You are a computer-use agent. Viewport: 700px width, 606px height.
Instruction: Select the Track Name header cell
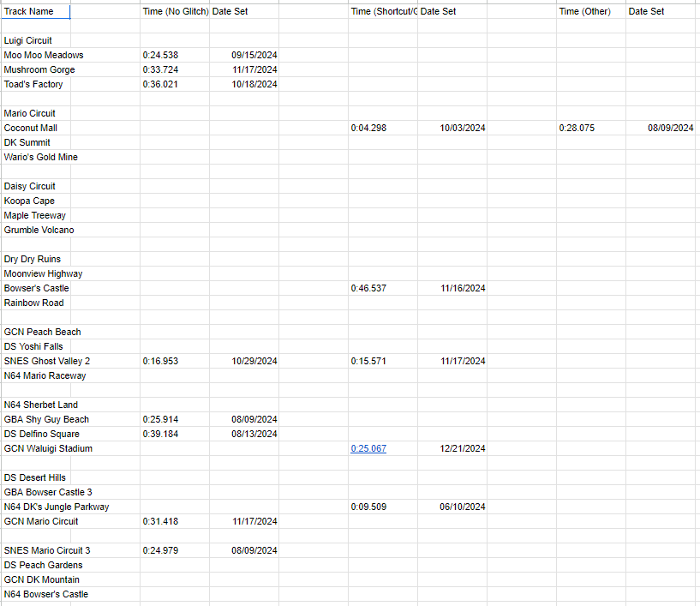[x=36, y=12]
